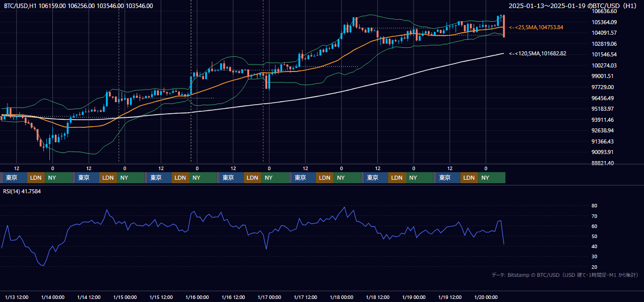Click the Bitstamp data source note
Image resolution: width=644 pixels, height=302 pixels.
pyautogui.click(x=565, y=275)
